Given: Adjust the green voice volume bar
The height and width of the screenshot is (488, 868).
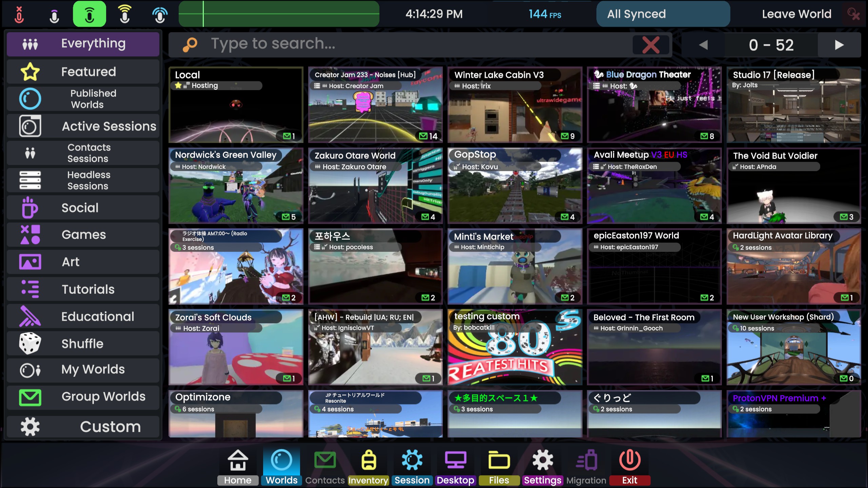Looking at the screenshot, I should coord(279,14).
